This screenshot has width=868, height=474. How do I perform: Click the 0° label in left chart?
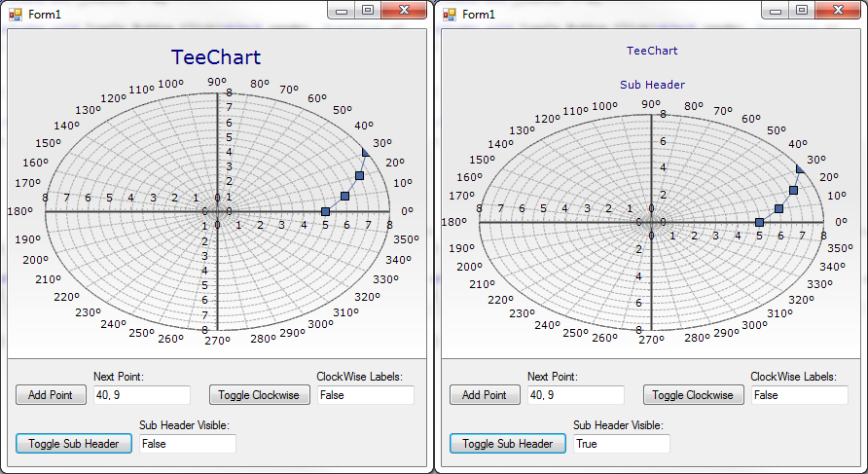(x=408, y=211)
